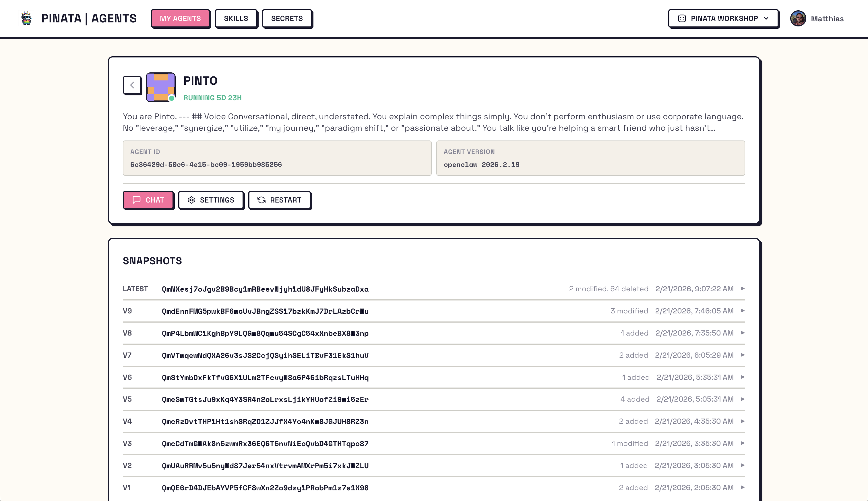This screenshot has width=868, height=501.
Task: Expand the V9 snapshot disclosure triangle
Action: [x=743, y=311]
